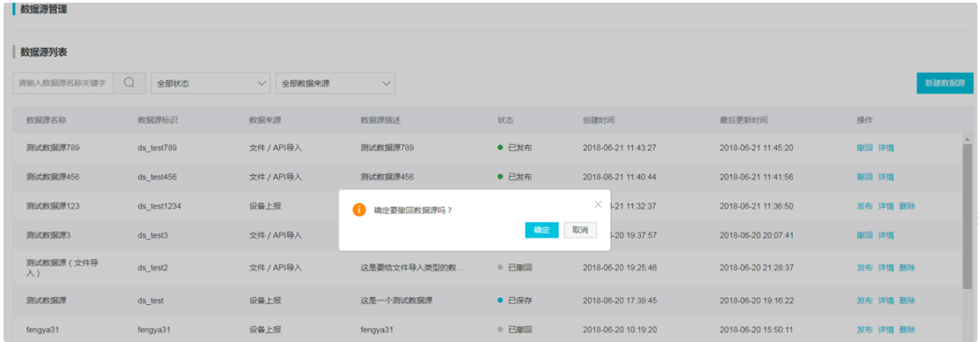This screenshot has height=342, width=980.
Task: Cancel the dialog with 取消 button
Action: pyautogui.click(x=580, y=230)
